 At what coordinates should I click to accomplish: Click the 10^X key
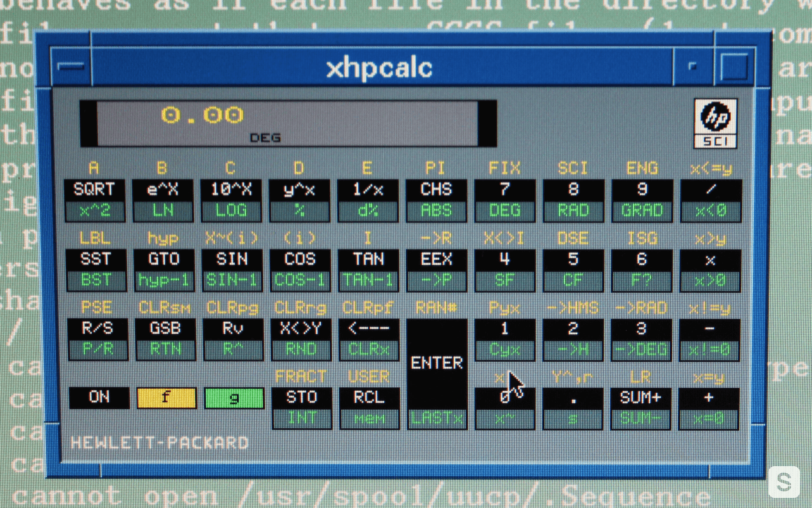click(230, 200)
